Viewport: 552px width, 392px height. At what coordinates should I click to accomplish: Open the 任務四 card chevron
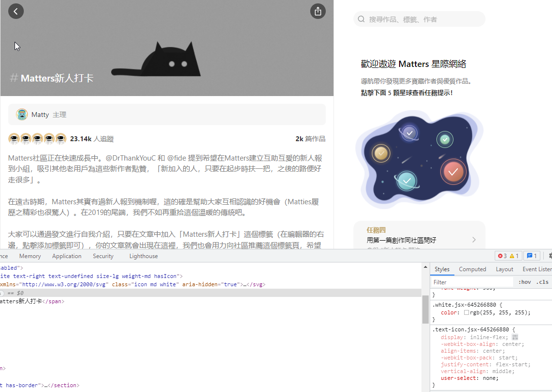[x=474, y=240]
